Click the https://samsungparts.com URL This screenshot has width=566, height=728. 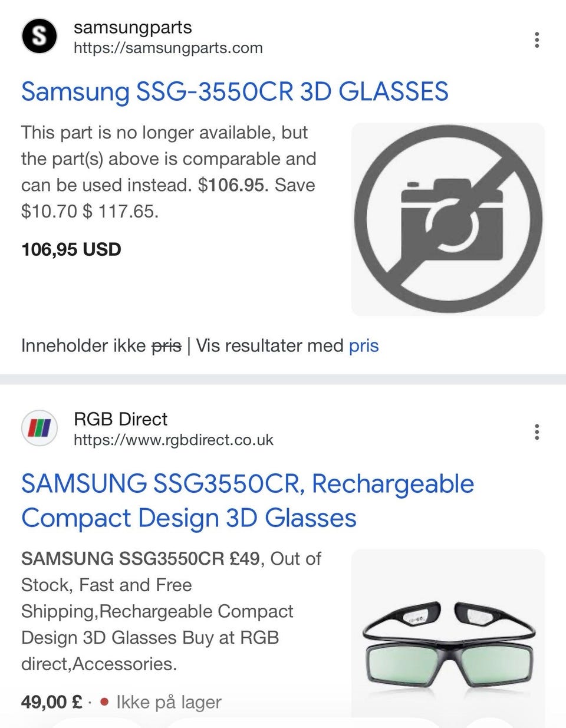coord(168,48)
